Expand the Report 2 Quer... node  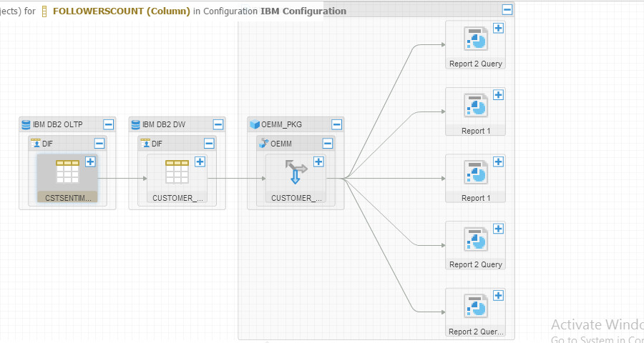(x=498, y=295)
